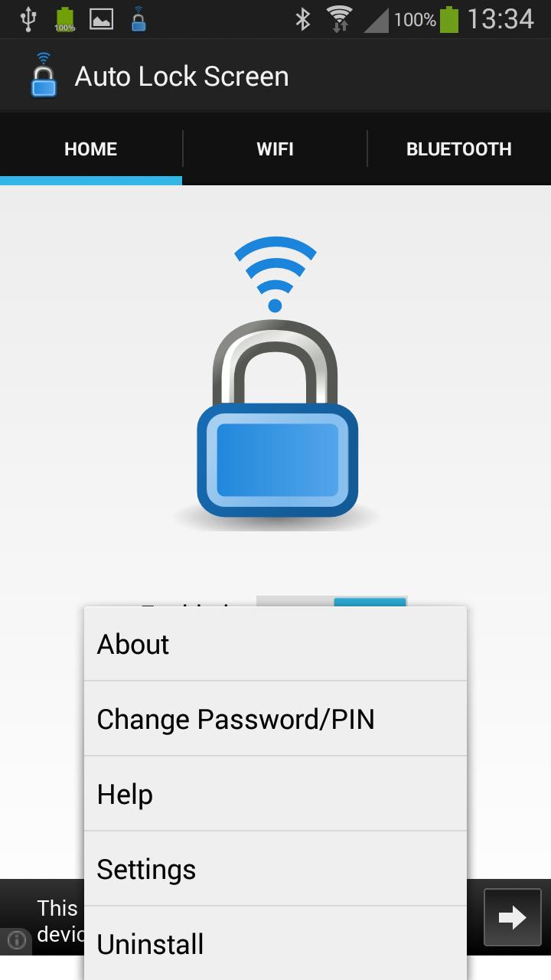The height and width of the screenshot is (980, 551).
Task: Tap the large padlock with wifi logo
Action: click(276, 384)
